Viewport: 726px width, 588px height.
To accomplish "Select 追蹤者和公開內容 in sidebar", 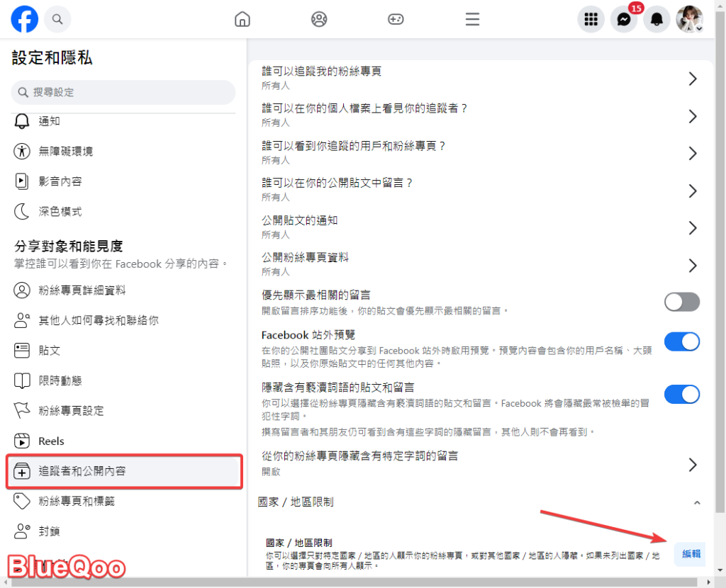I will 124,471.
